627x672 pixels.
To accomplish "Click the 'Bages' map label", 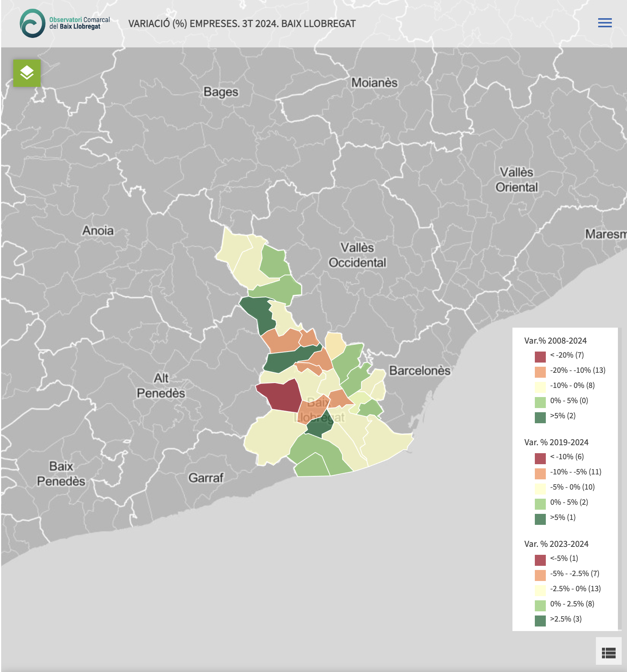I will pos(221,92).
